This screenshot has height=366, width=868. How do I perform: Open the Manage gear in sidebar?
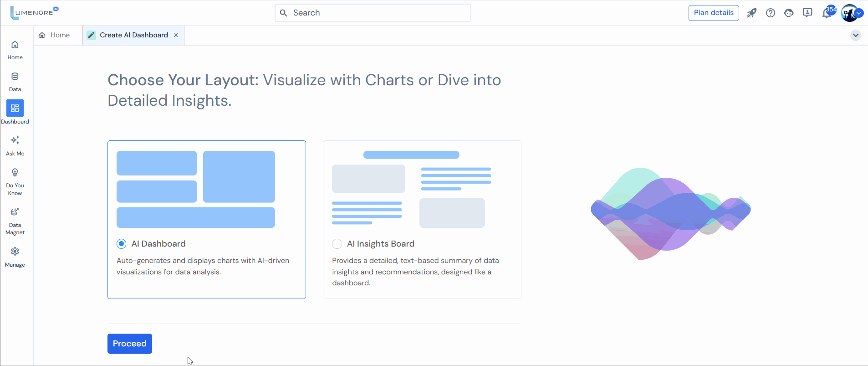[15, 257]
